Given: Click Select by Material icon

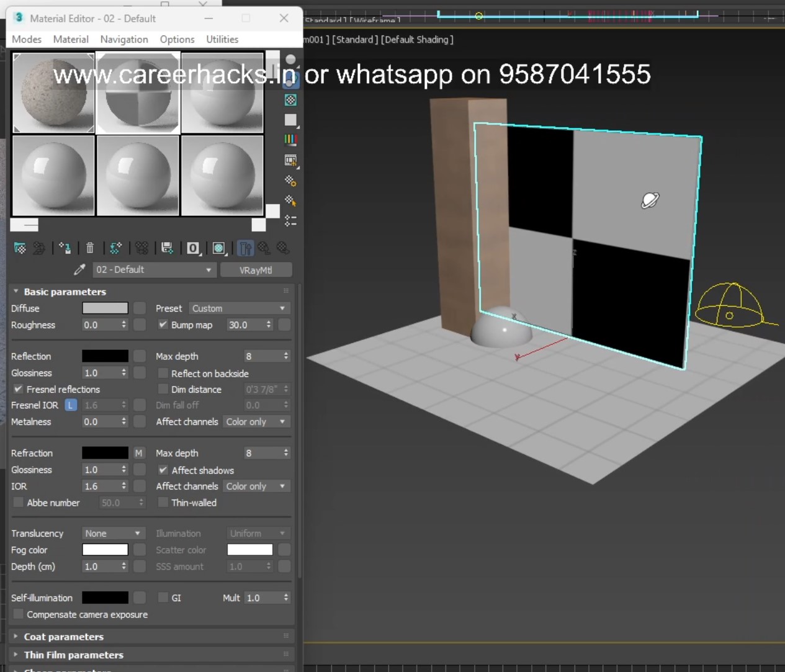Looking at the screenshot, I should coord(290,200).
